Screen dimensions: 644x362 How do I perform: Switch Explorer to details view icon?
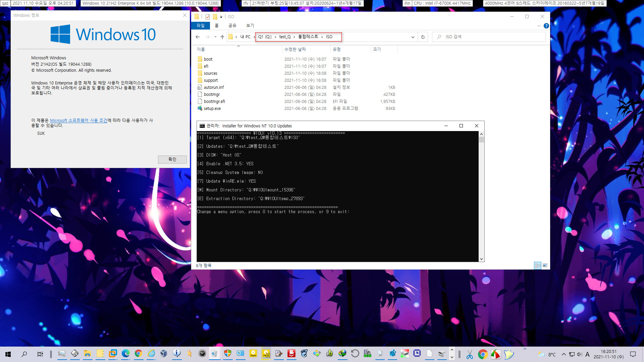538,265
